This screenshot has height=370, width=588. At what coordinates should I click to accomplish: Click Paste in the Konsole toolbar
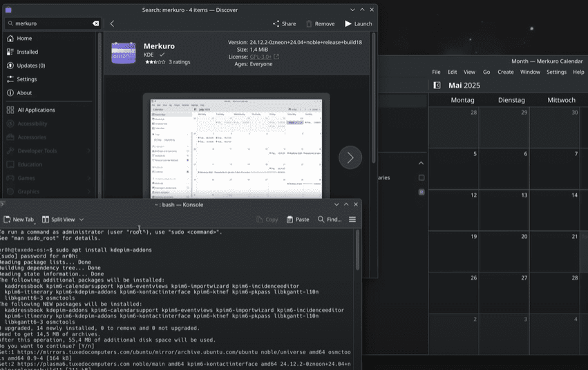(298, 220)
